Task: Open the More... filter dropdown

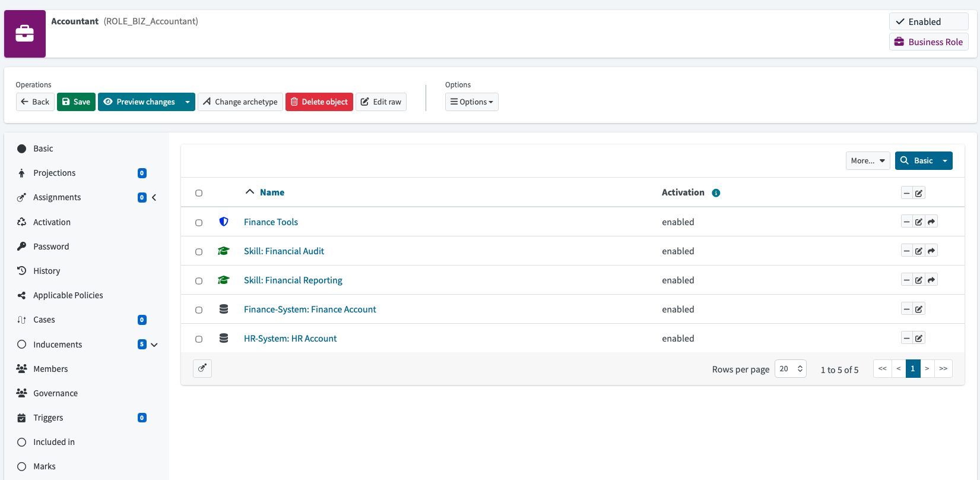Action: [867, 161]
